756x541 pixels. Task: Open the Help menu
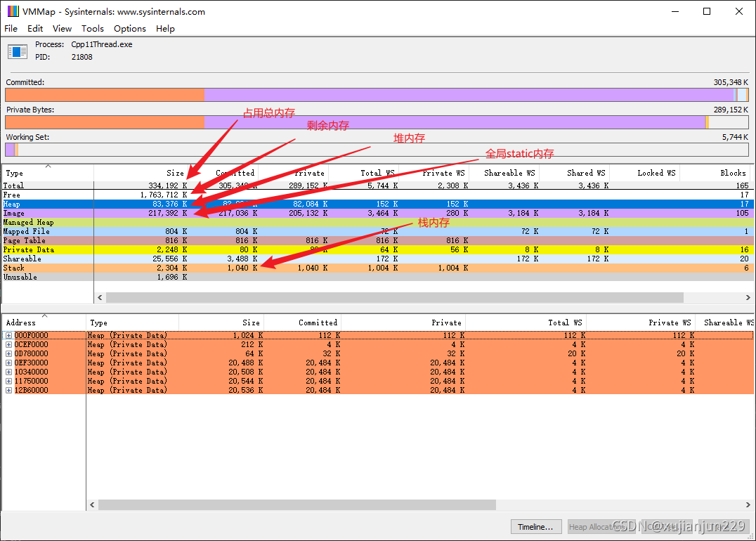click(165, 28)
